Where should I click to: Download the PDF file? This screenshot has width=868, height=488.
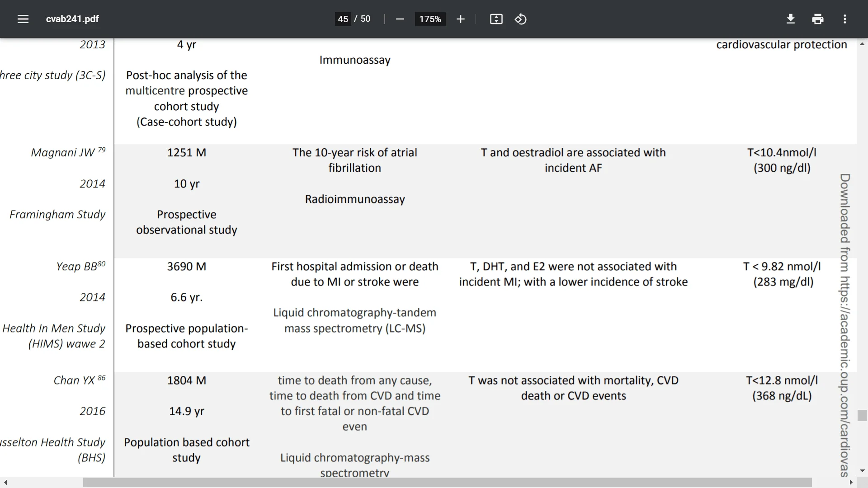[790, 19]
